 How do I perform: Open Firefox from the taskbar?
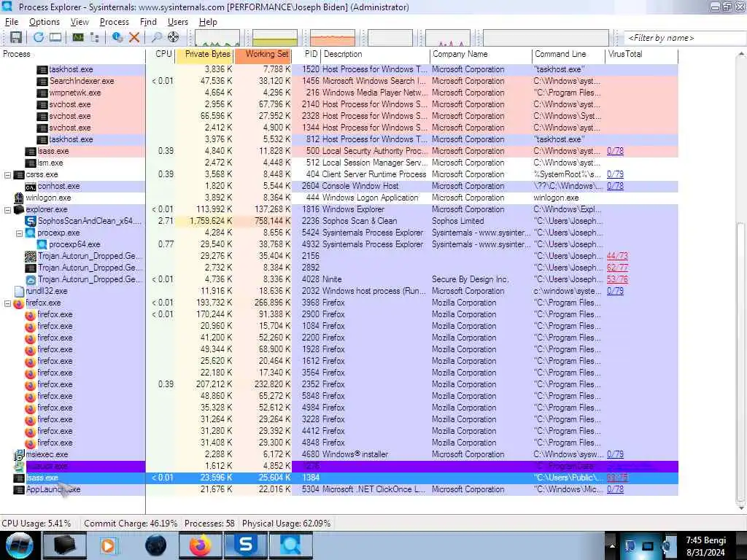tap(201, 545)
